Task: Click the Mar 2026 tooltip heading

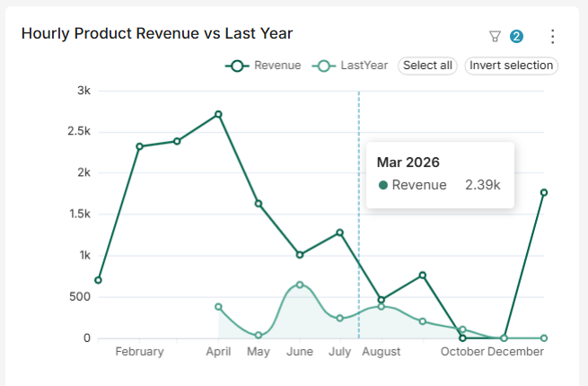Action: coord(408,162)
